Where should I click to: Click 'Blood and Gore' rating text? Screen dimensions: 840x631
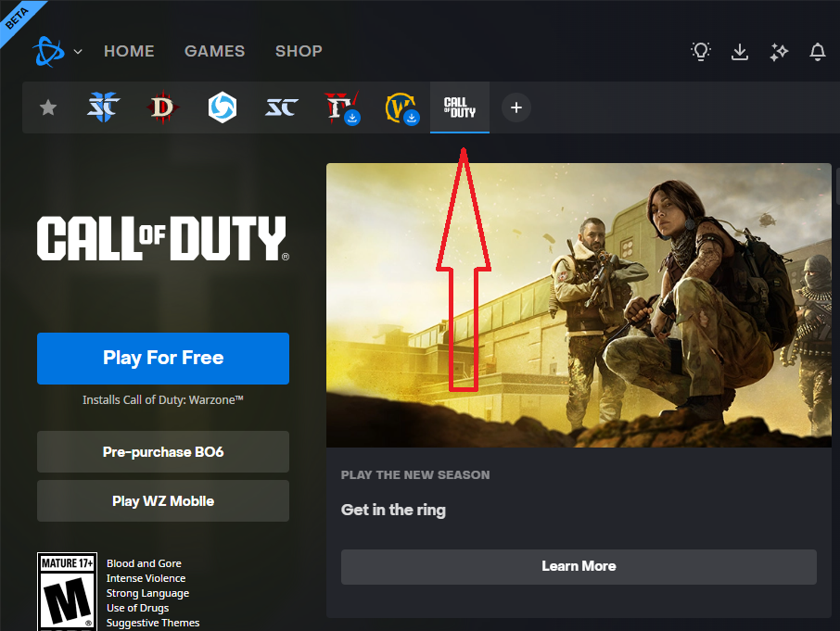pyautogui.click(x=144, y=563)
